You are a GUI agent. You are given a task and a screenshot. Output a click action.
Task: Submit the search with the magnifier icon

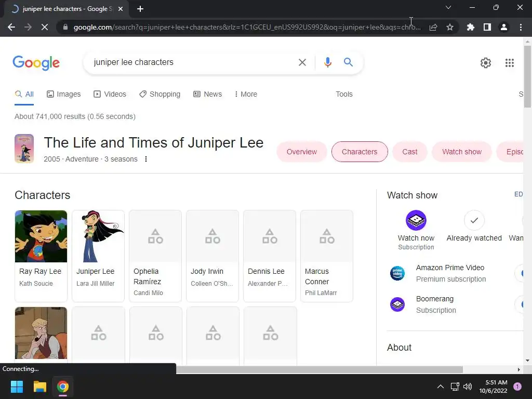click(348, 62)
